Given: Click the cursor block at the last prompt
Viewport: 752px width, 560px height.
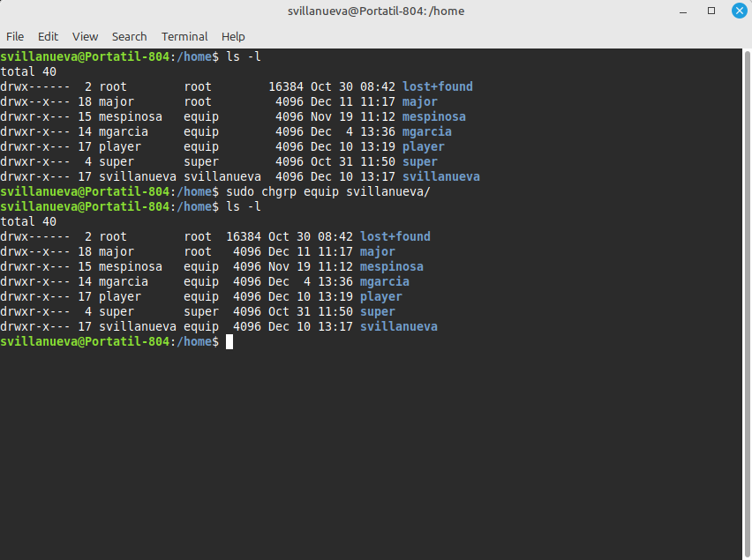Looking at the screenshot, I should pyautogui.click(x=229, y=341).
